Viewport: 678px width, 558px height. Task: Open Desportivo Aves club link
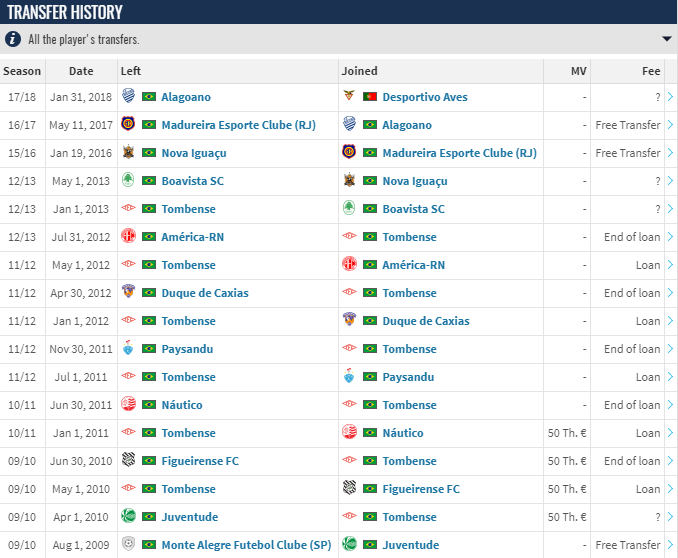[425, 97]
